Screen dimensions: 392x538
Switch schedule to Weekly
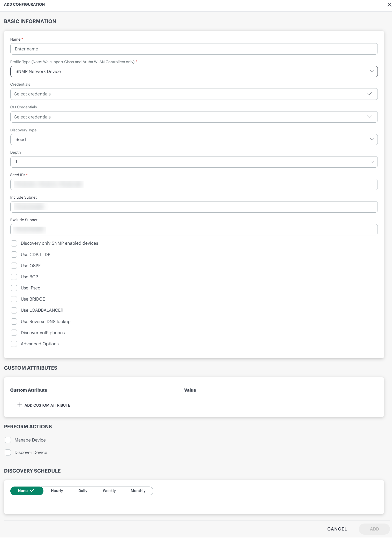[109, 491]
